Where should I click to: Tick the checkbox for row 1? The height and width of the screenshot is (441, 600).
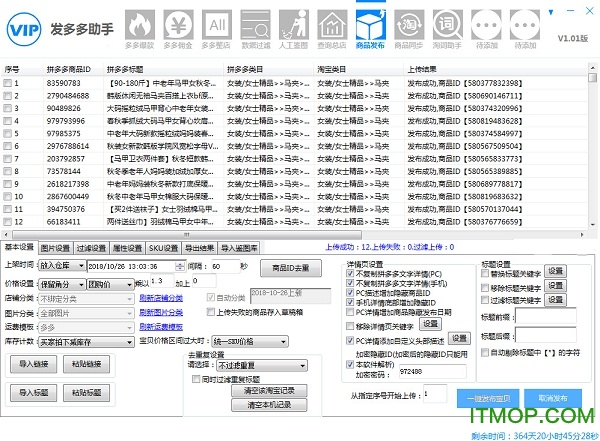tap(7, 83)
